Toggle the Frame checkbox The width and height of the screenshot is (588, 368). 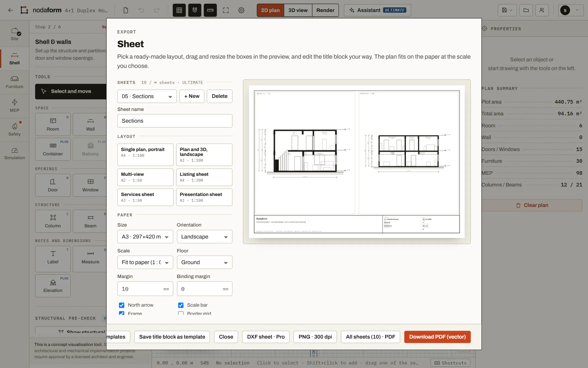[121, 313]
